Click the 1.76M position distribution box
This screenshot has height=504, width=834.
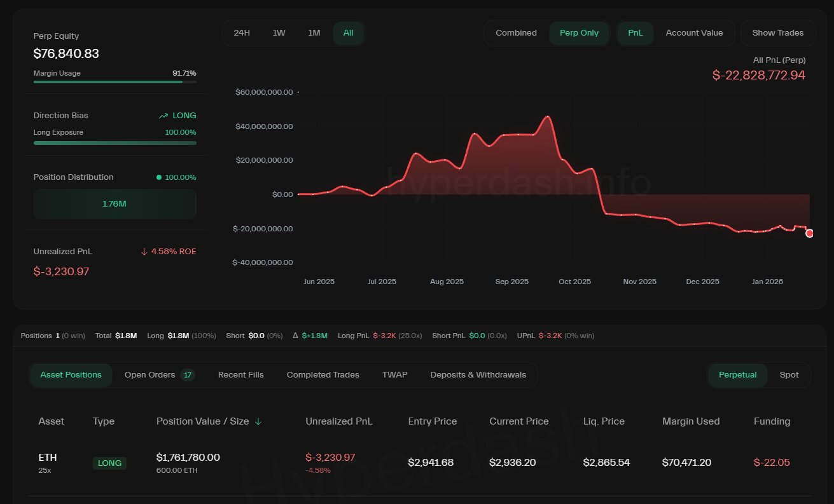115,204
